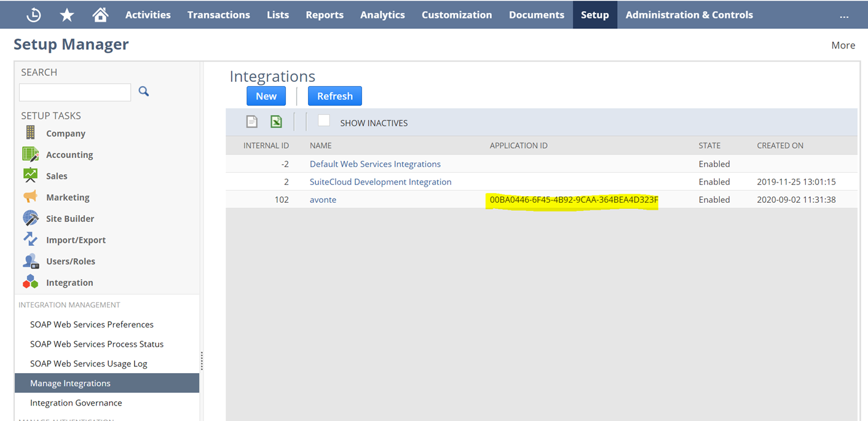Expand the Users/Roles setup task
Screen dimensions: 868x421
coord(71,261)
